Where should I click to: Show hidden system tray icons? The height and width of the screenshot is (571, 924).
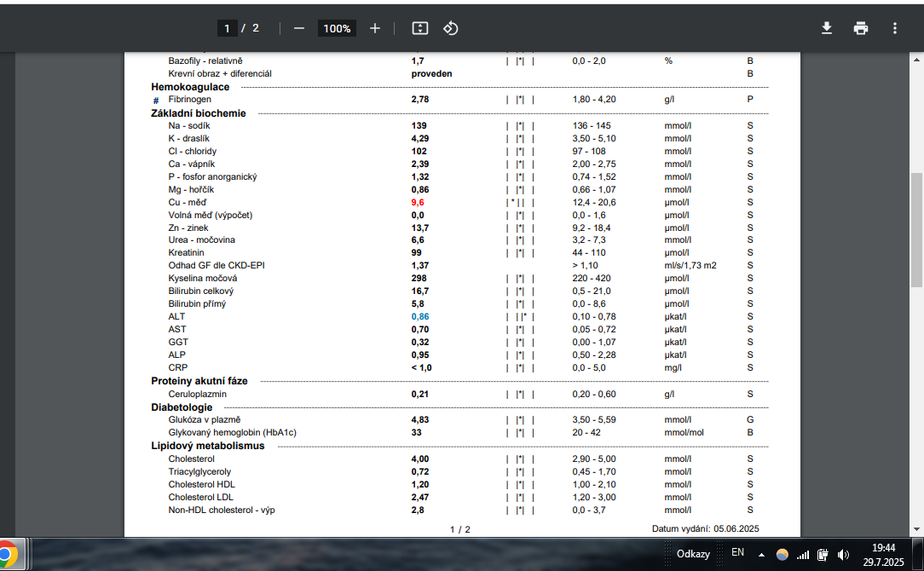click(761, 554)
